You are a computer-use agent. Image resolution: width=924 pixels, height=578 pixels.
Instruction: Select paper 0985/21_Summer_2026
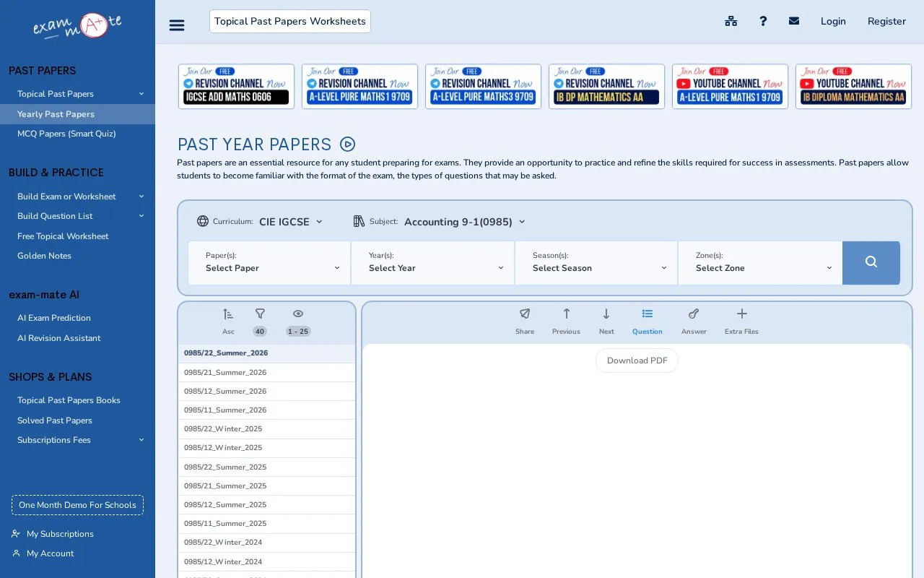point(266,372)
